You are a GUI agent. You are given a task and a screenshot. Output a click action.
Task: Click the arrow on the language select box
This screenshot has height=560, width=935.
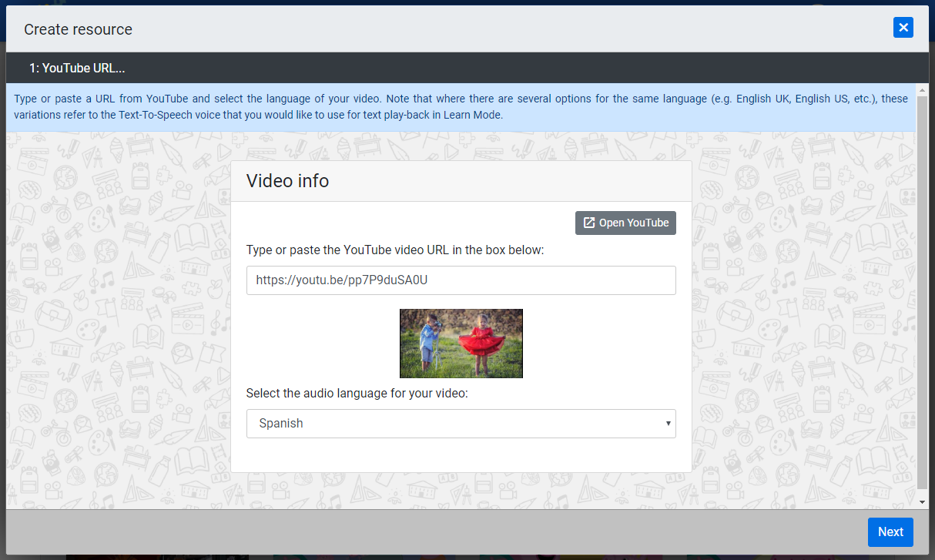(x=668, y=424)
